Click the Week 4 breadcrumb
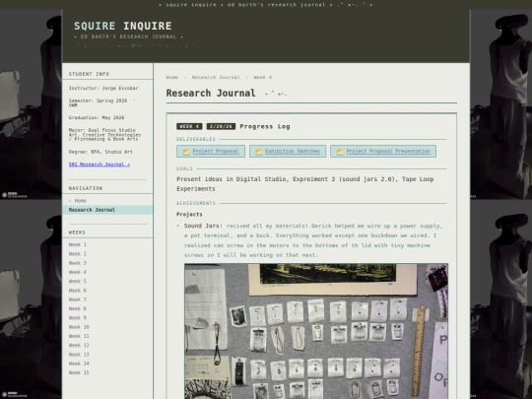Screen dimensions: 532x399 pos(263,78)
